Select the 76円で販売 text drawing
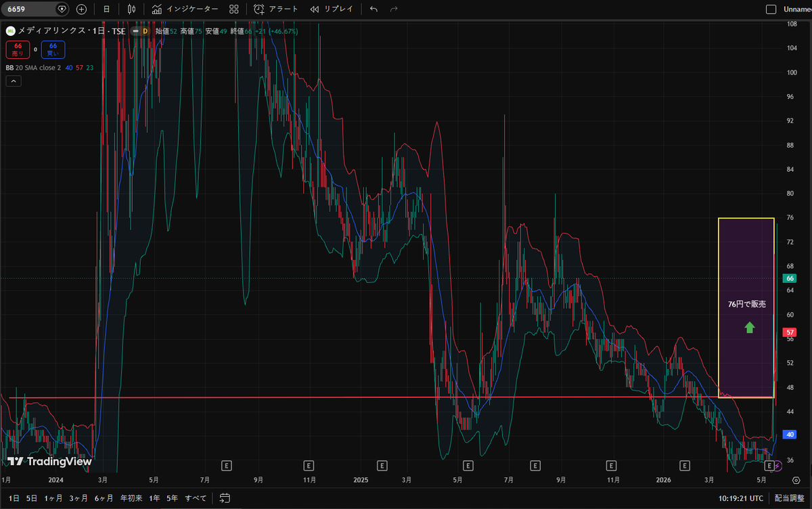The width and height of the screenshot is (812, 509). tap(746, 305)
